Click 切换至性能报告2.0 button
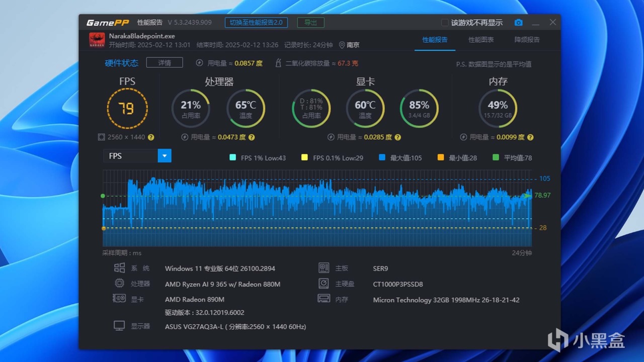The width and height of the screenshot is (644, 362). (x=256, y=23)
